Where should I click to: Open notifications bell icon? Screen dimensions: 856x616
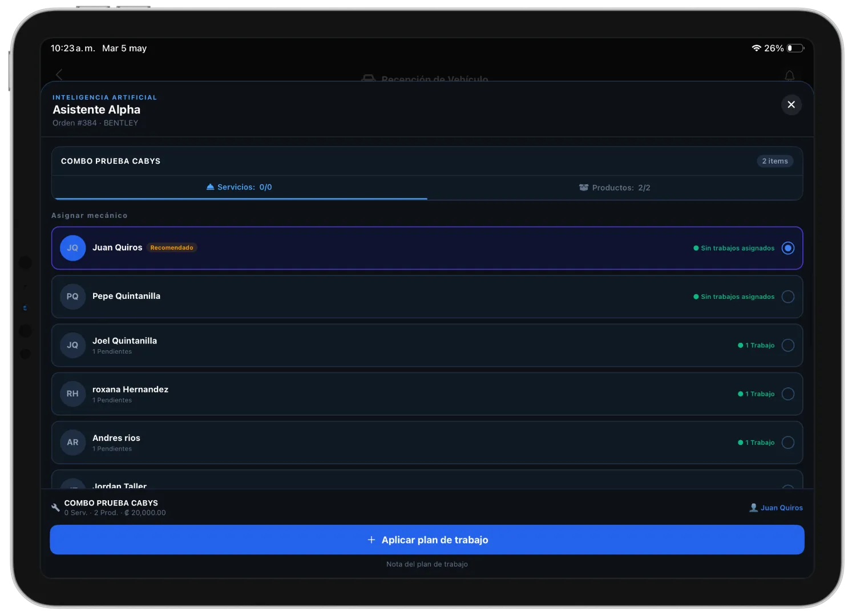pos(789,75)
